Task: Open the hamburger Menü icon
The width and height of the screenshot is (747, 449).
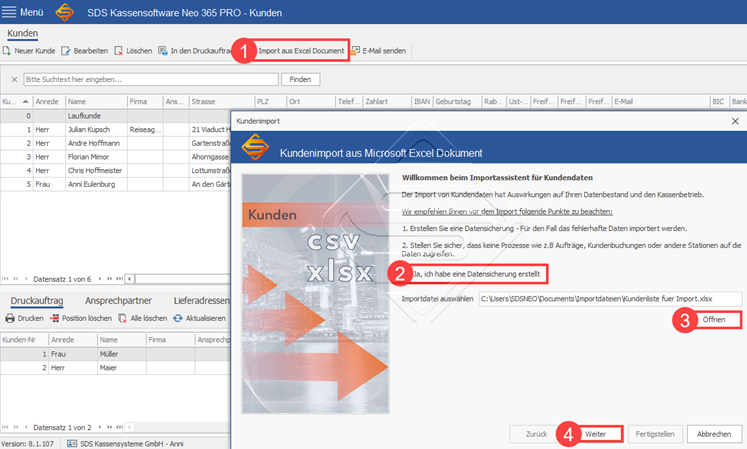Action: click(x=9, y=12)
